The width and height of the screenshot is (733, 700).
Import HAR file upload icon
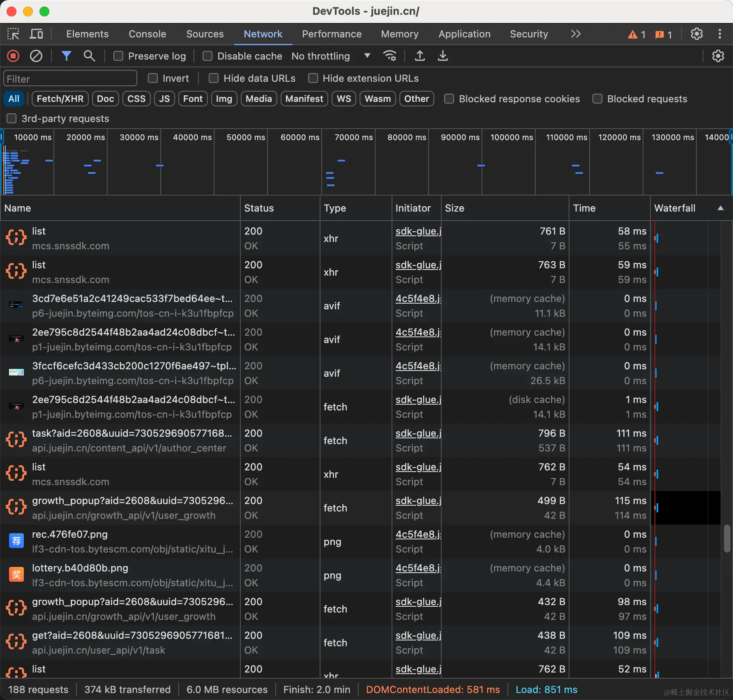(x=420, y=56)
